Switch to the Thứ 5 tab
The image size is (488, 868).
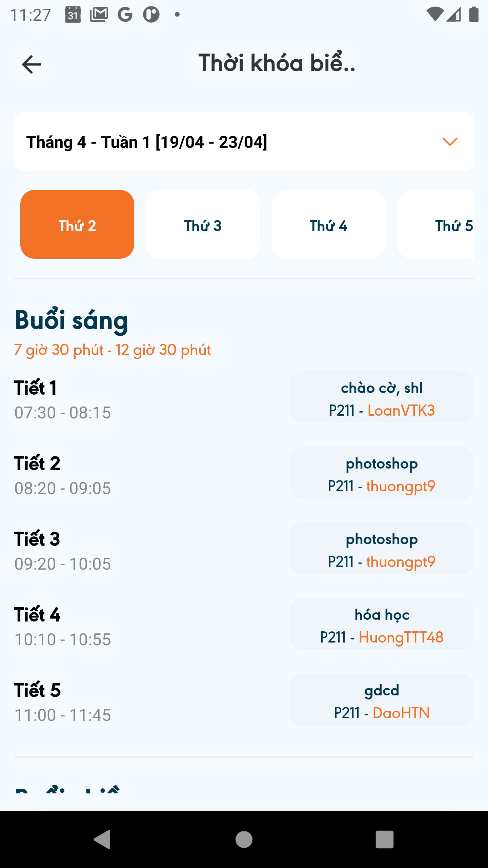tap(436, 224)
